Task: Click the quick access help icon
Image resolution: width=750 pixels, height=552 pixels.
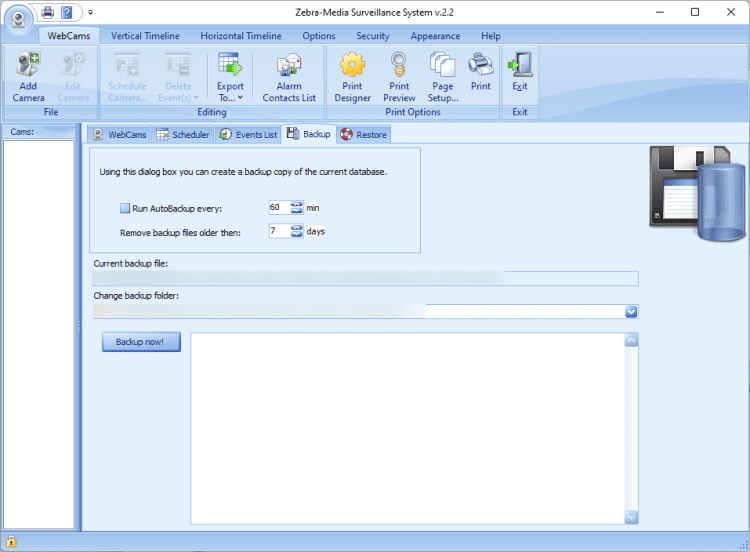Action: click(66, 12)
